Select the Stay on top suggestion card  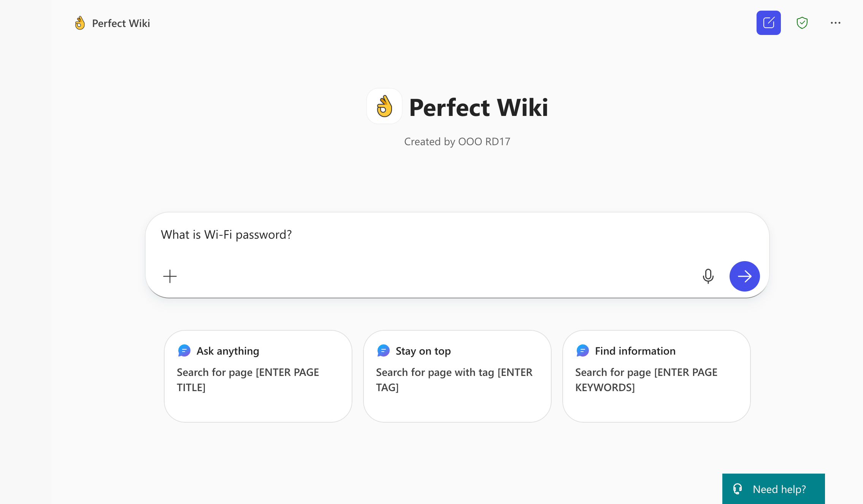click(457, 376)
